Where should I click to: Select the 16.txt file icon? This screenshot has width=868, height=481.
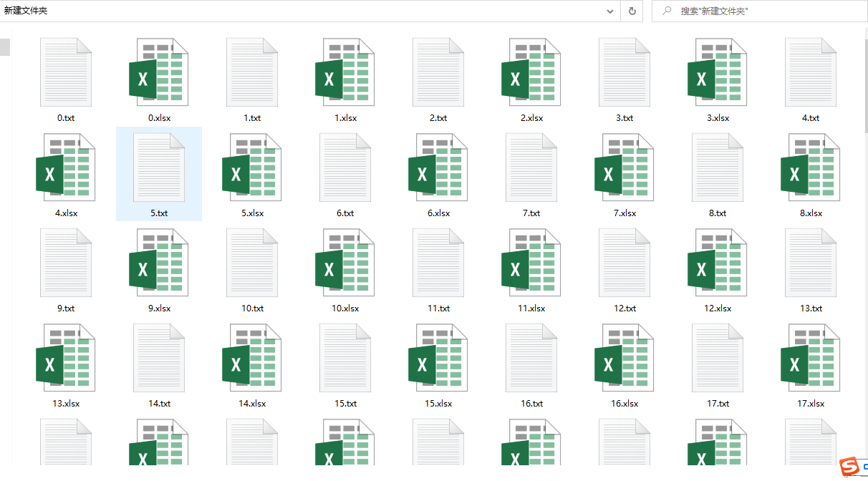pos(531,356)
